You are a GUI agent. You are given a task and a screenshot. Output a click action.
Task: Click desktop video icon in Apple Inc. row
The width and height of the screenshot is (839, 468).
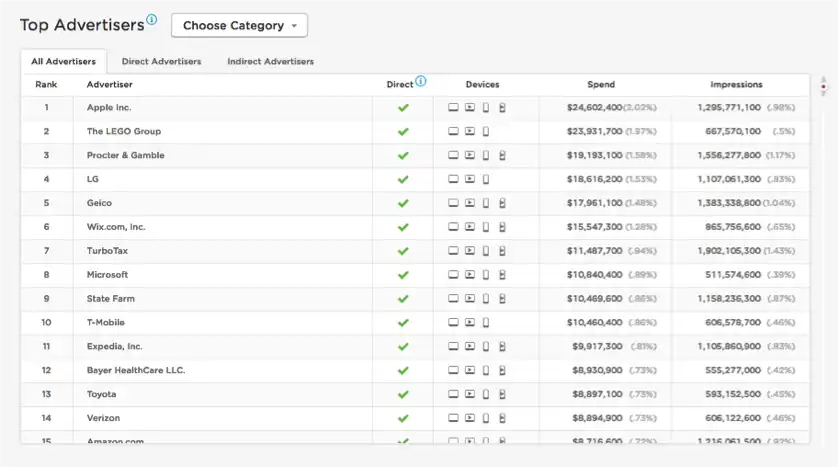pos(470,108)
